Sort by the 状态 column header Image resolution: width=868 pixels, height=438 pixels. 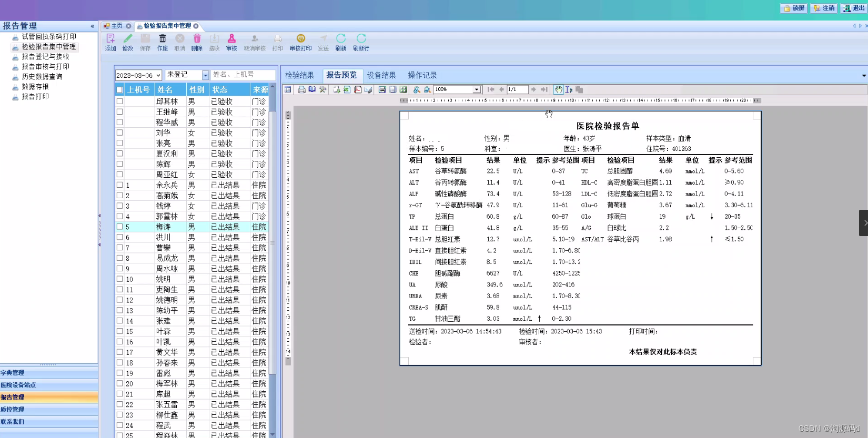pos(229,90)
